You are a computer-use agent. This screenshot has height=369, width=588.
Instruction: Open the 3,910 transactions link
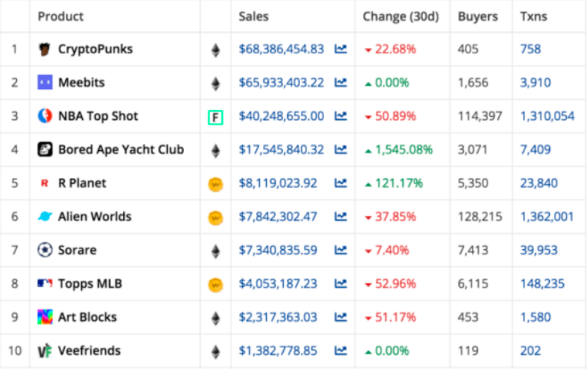tap(535, 83)
